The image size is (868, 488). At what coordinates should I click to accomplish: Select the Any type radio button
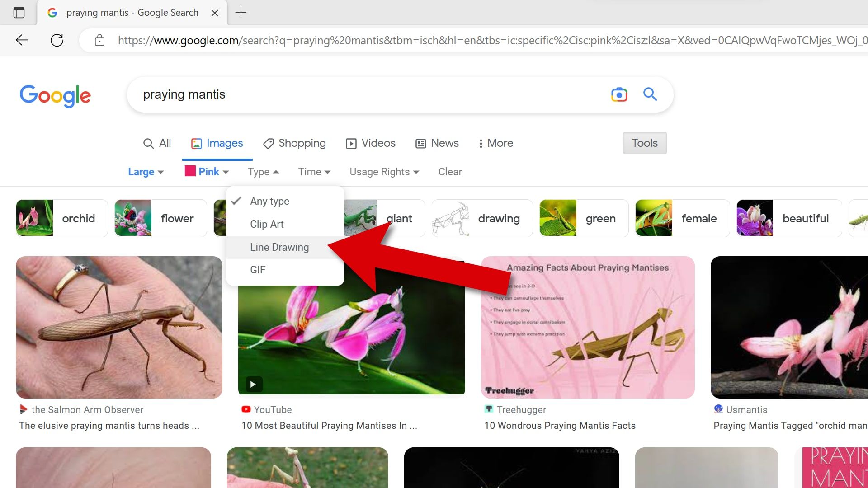269,201
